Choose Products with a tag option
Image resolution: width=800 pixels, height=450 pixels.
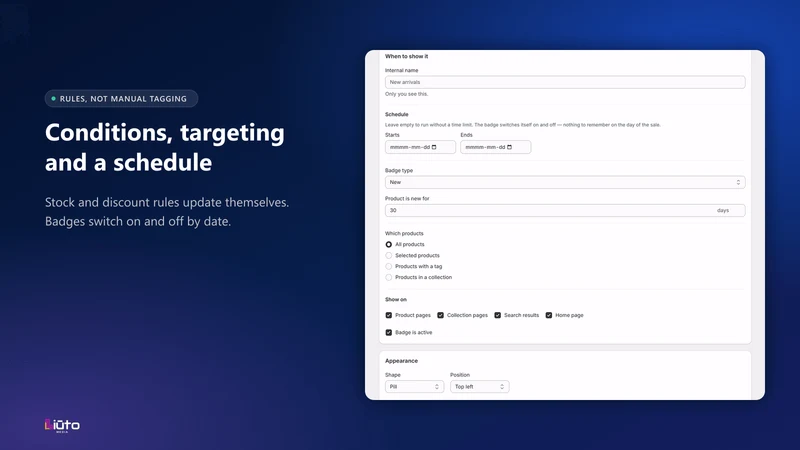[x=389, y=266]
